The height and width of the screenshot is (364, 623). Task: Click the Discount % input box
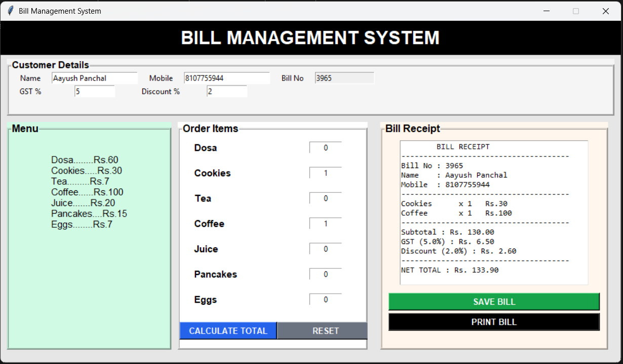[x=226, y=92]
